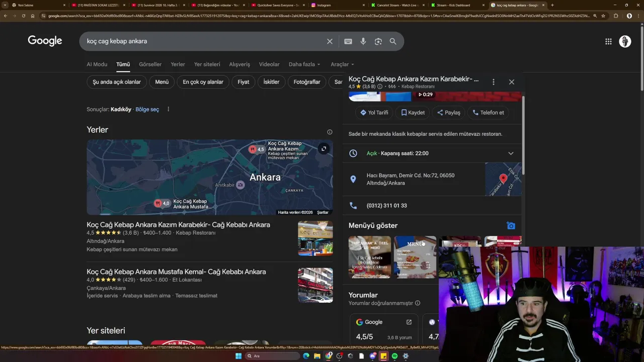Open the mini map next to the address
The image size is (644, 362).
click(x=503, y=179)
